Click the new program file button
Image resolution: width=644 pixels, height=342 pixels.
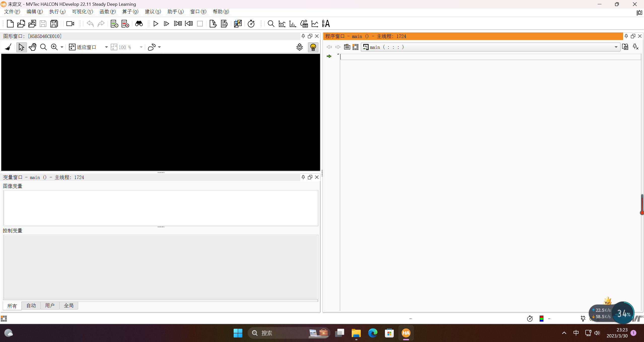[10, 24]
